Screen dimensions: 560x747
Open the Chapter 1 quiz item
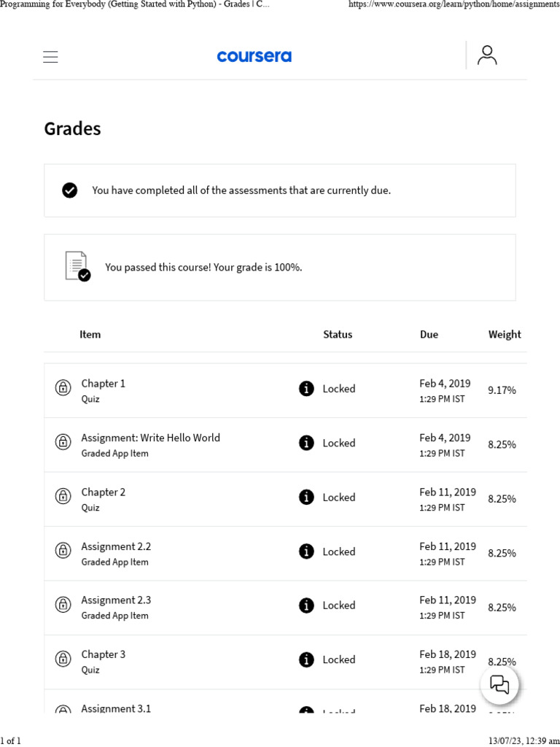(103, 384)
